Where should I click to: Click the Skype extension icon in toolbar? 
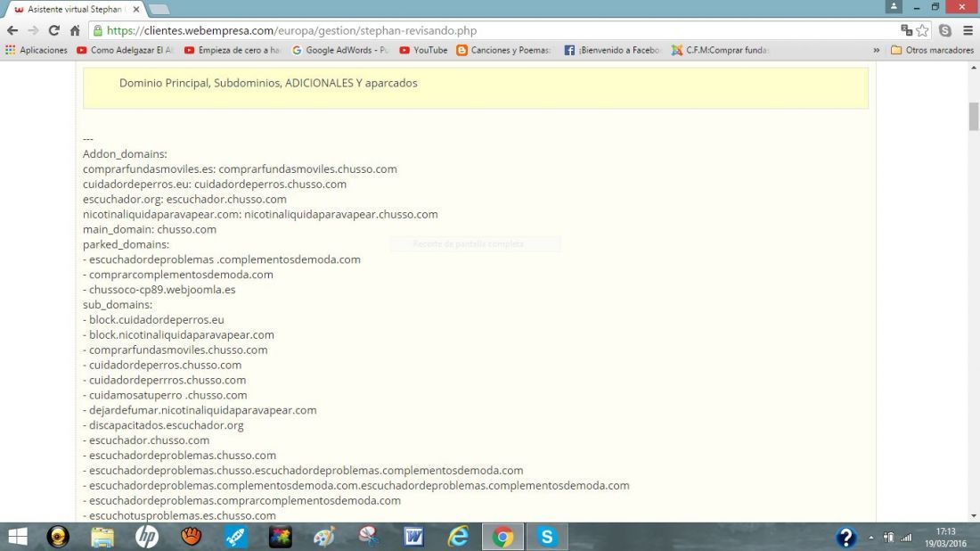(945, 30)
